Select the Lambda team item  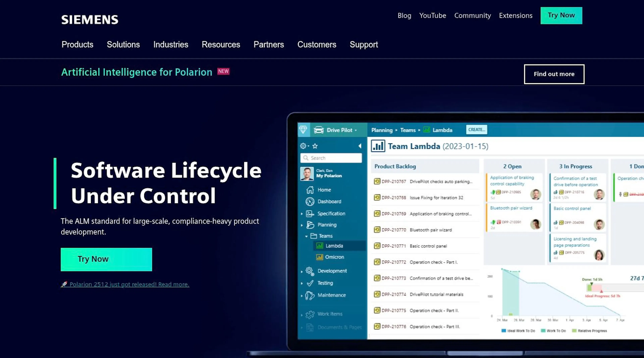coord(339,246)
